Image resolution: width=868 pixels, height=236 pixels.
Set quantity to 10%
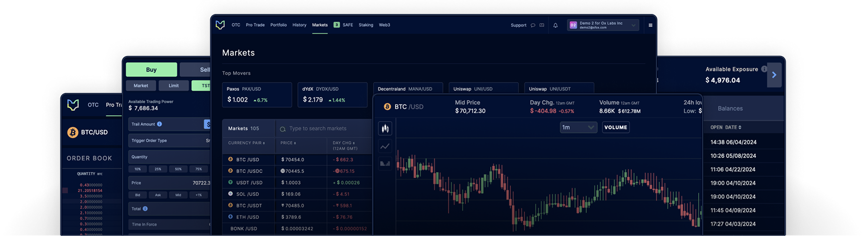click(x=138, y=169)
